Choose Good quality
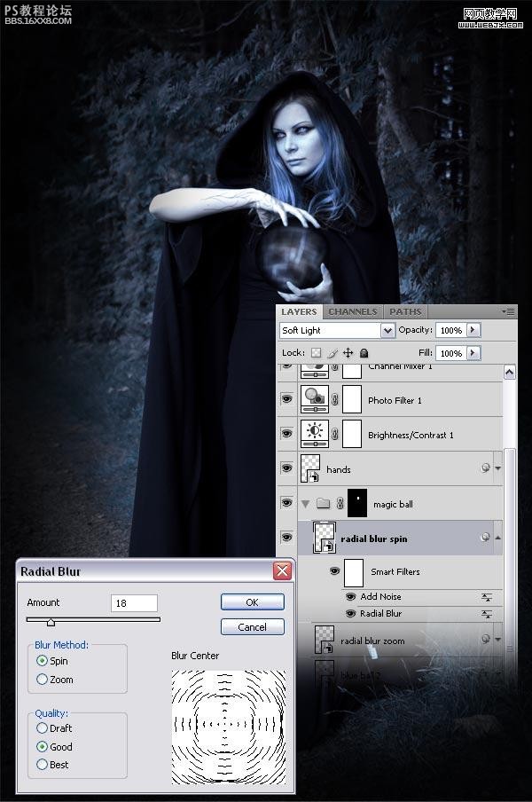 [43, 747]
